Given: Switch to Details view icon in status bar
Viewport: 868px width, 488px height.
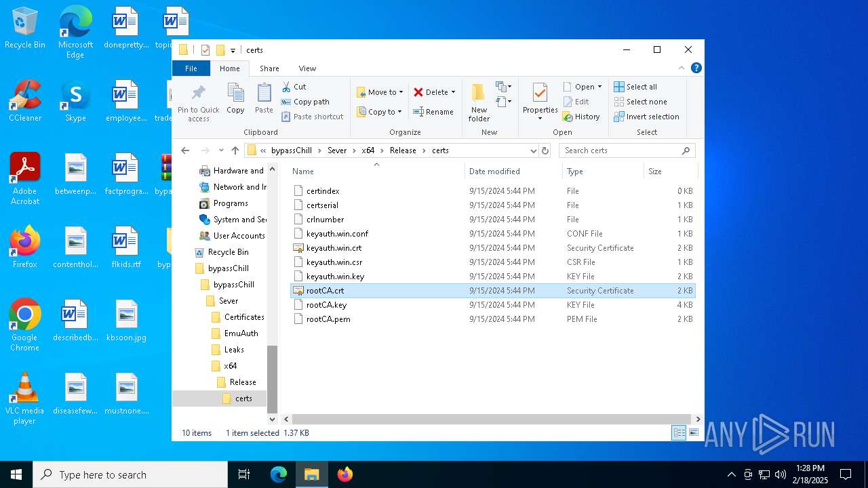Looking at the screenshot, I should coord(679,432).
